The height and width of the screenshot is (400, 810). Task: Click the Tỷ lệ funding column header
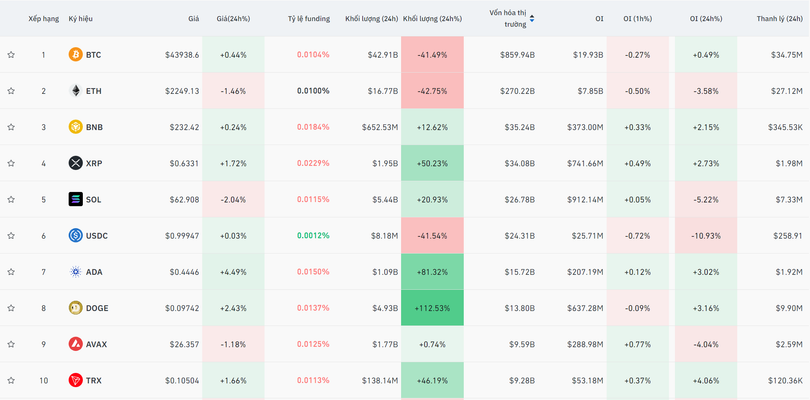[308, 18]
